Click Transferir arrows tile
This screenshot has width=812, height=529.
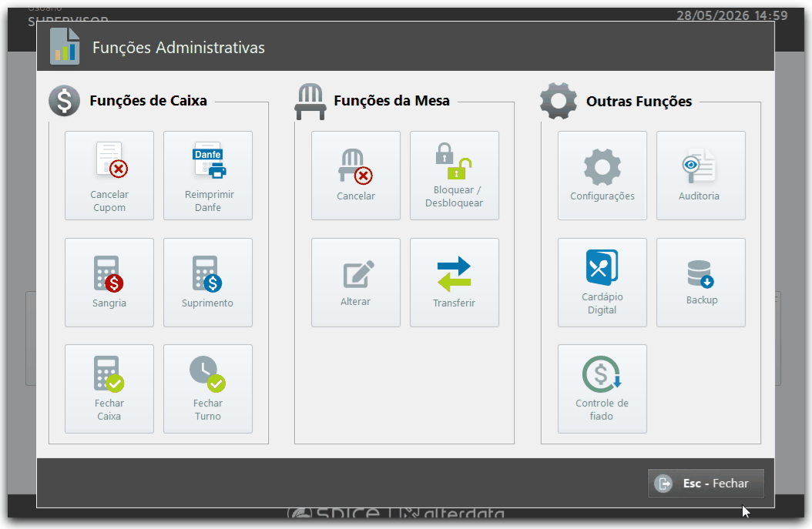pyautogui.click(x=455, y=283)
